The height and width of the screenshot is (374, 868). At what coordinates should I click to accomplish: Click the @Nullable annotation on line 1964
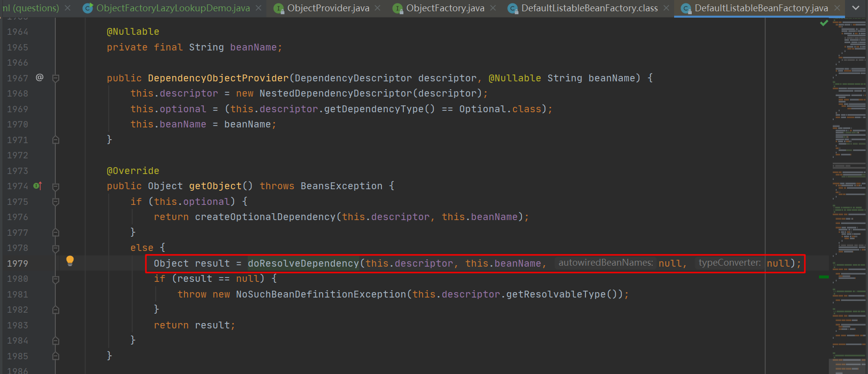point(133,31)
